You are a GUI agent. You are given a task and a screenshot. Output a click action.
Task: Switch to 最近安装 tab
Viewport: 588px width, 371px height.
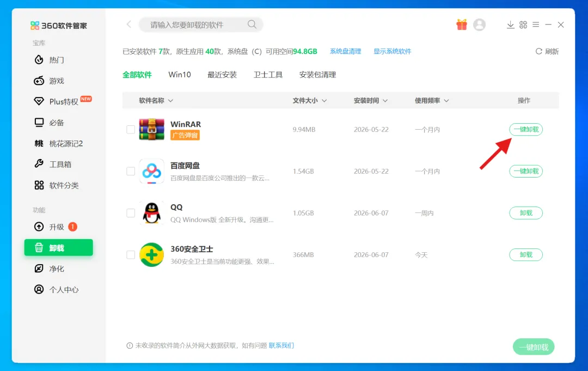click(x=222, y=75)
